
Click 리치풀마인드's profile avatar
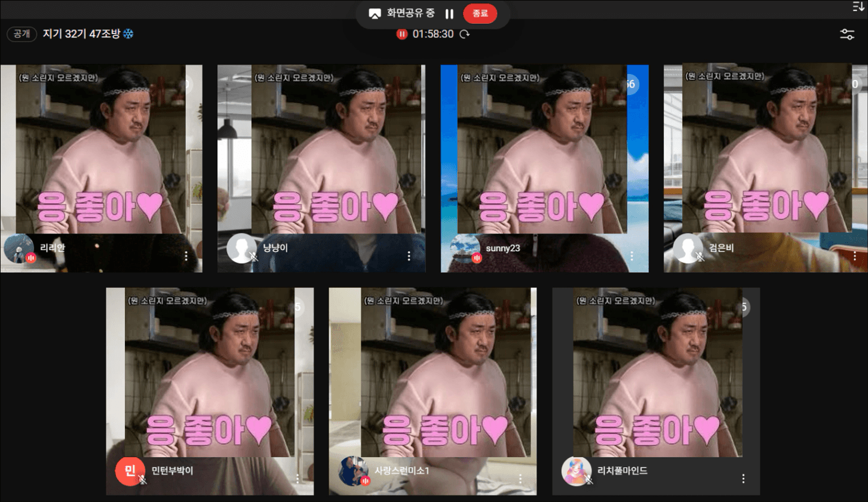pos(576,471)
